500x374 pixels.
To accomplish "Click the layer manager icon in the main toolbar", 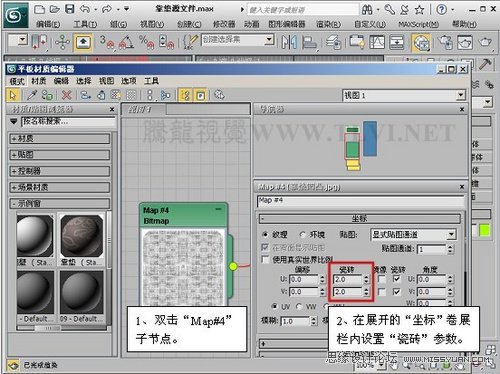I will (334, 42).
